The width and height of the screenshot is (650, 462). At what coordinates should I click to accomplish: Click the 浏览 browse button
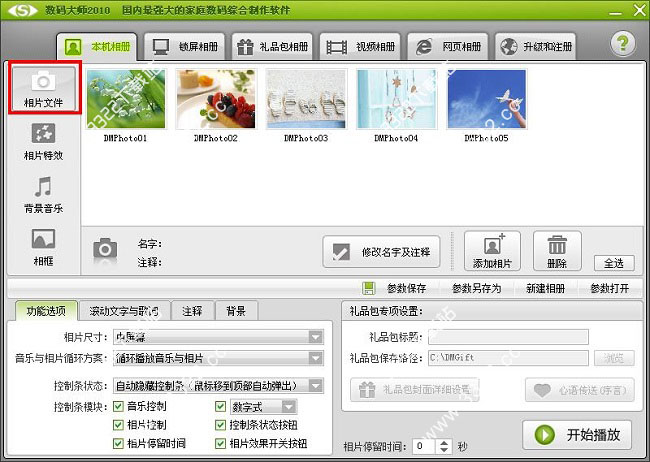point(614,358)
